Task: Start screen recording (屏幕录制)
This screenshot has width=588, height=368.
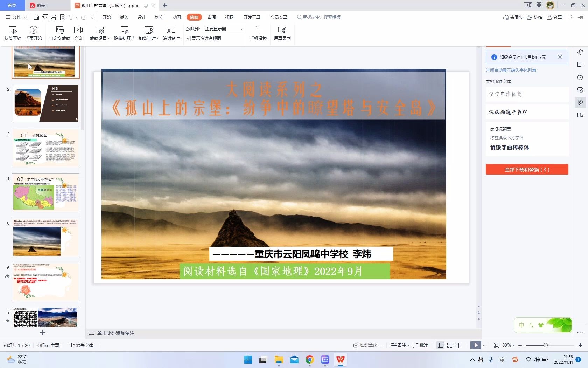Action: pos(282,33)
